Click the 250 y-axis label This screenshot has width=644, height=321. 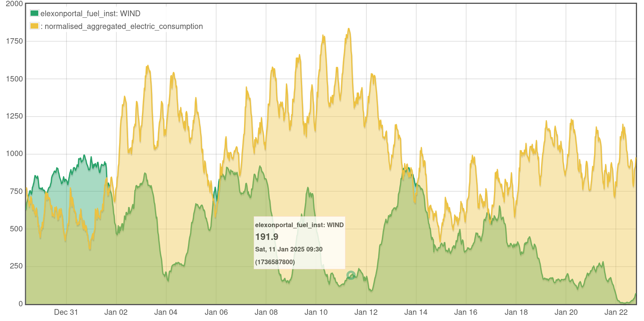(x=16, y=266)
